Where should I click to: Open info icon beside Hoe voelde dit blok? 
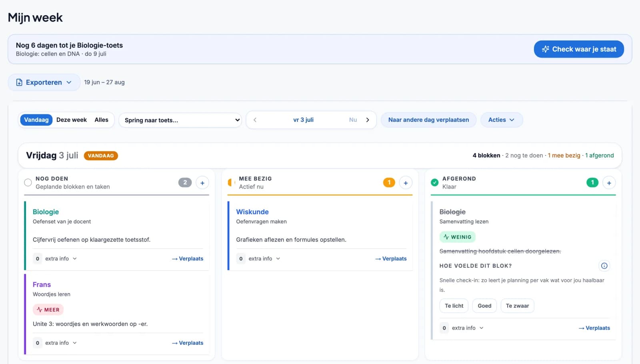(x=604, y=266)
